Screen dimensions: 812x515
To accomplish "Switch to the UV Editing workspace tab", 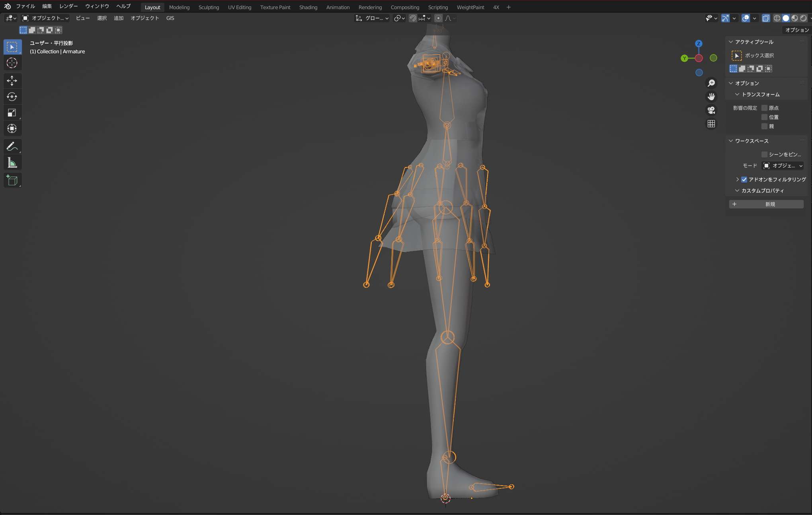I will 240,7.
